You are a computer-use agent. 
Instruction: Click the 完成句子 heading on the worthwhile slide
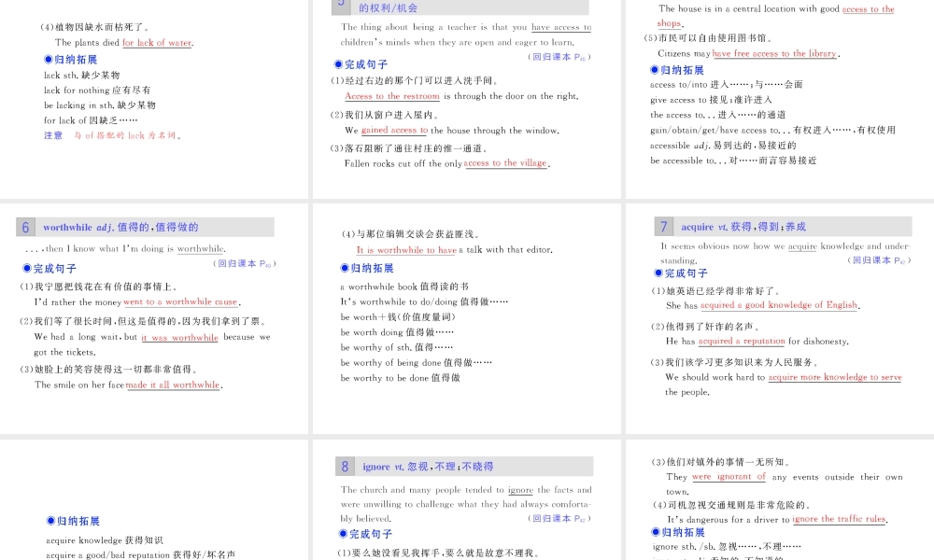(50, 269)
